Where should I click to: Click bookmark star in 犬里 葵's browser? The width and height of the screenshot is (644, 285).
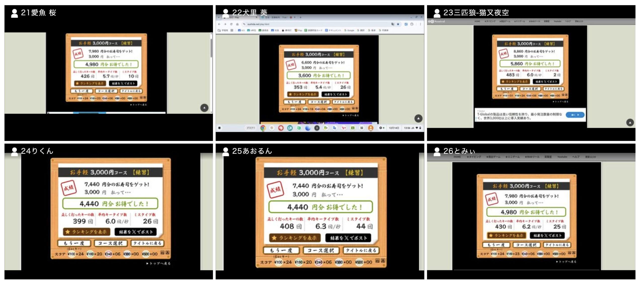pos(398,24)
